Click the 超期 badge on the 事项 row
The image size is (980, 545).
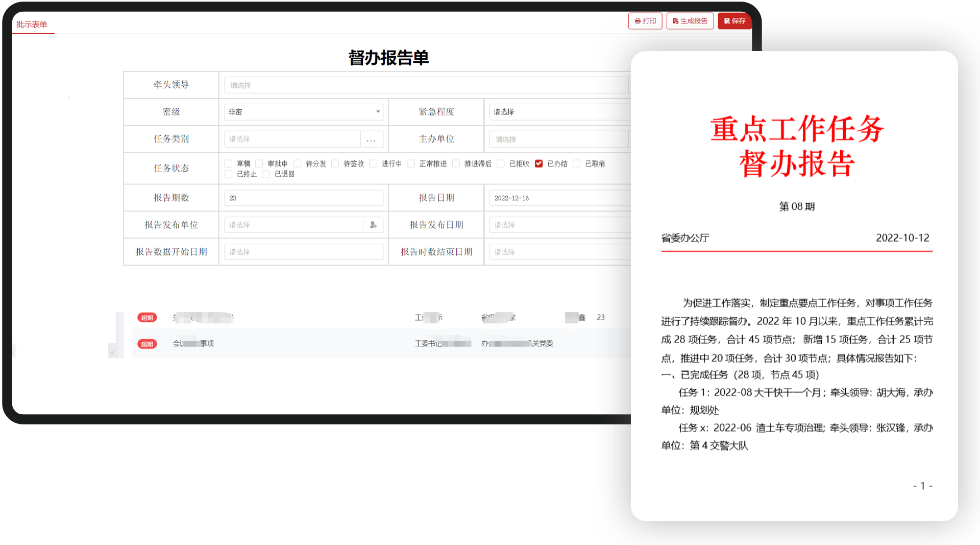(x=147, y=344)
